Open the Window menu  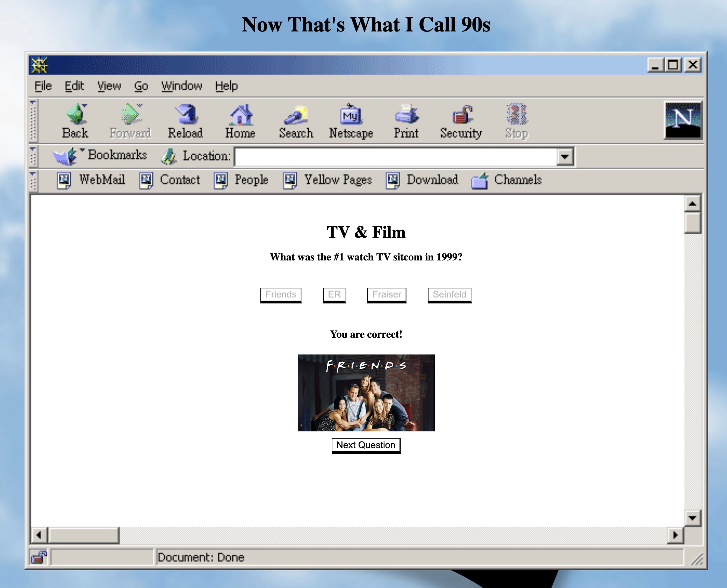coord(182,86)
